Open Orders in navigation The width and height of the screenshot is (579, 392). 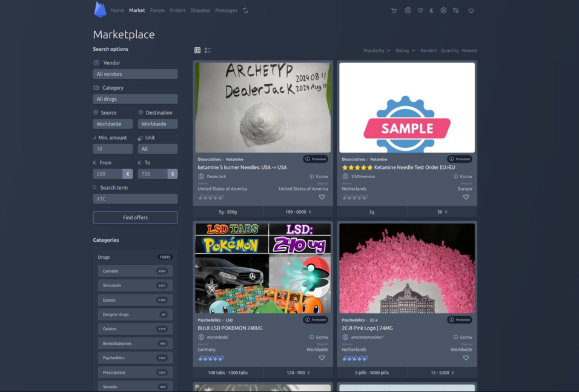177,10
